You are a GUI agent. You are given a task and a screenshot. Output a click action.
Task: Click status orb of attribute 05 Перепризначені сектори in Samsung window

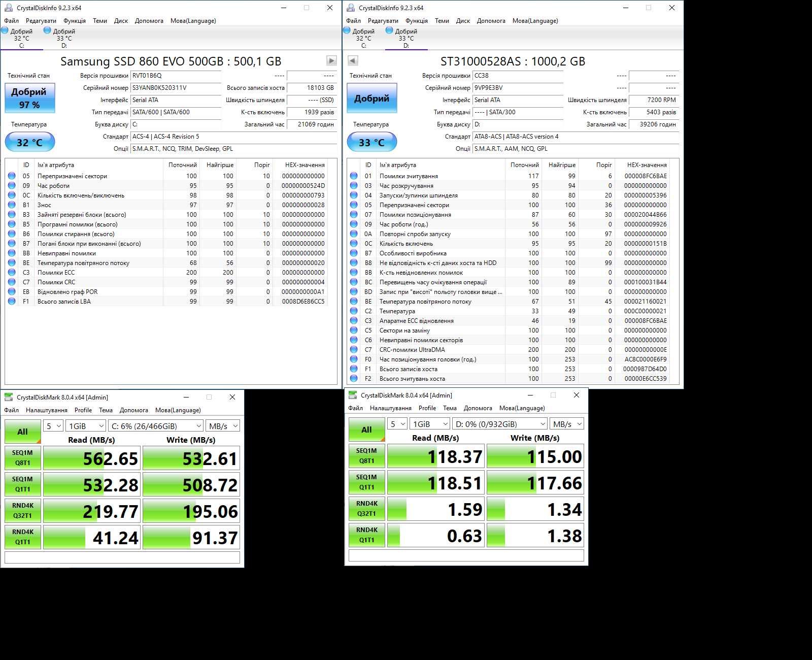(12, 176)
